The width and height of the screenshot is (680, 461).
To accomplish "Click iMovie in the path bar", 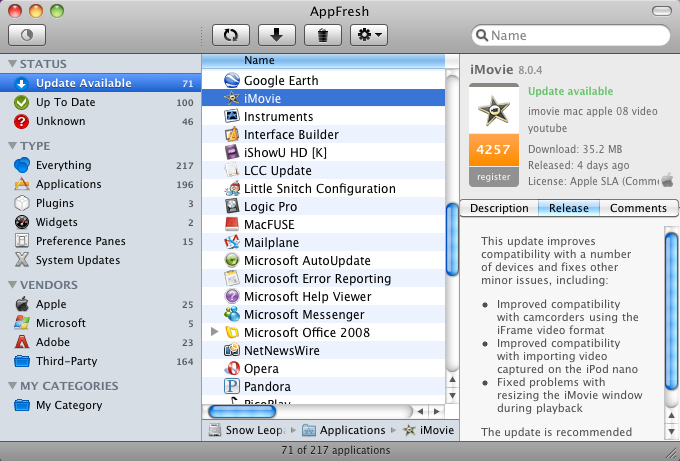I will coord(428,430).
